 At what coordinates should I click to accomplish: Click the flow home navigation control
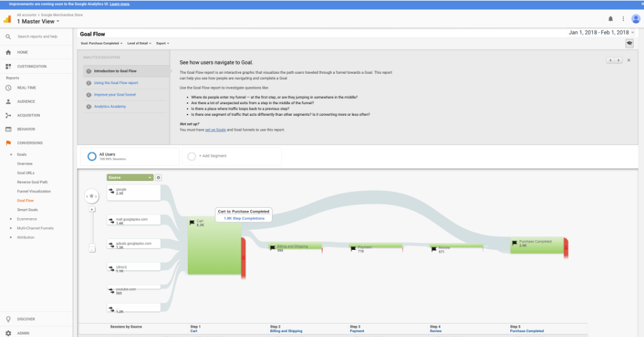tap(91, 196)
